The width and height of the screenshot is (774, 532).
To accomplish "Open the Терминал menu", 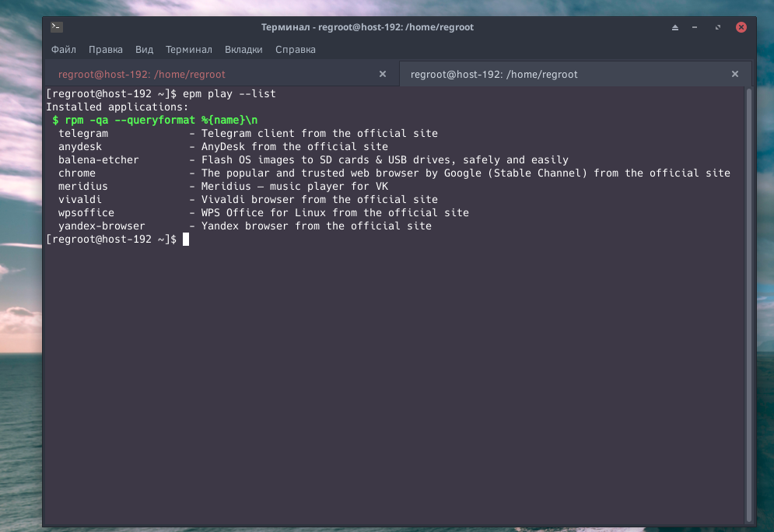I will point(188,49).
